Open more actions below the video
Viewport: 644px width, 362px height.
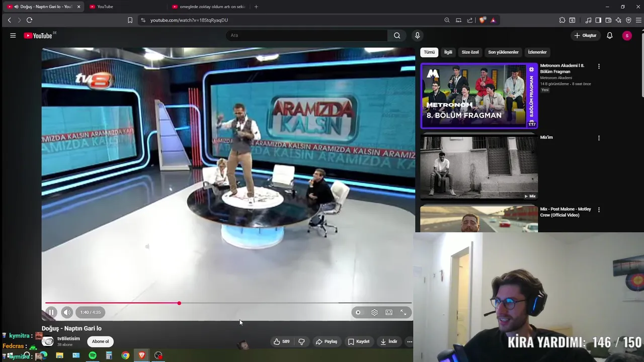[410, 341]
